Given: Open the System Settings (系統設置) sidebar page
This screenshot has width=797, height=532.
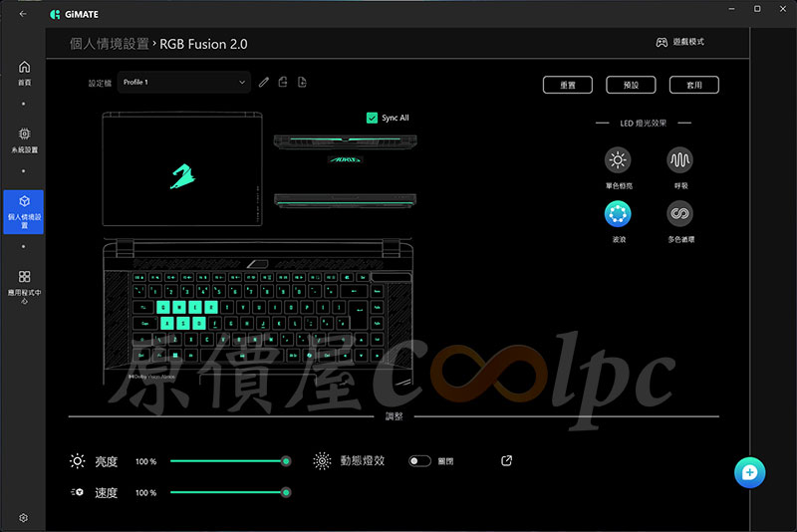Looking at the screenshot, I should tap(24, 140).
